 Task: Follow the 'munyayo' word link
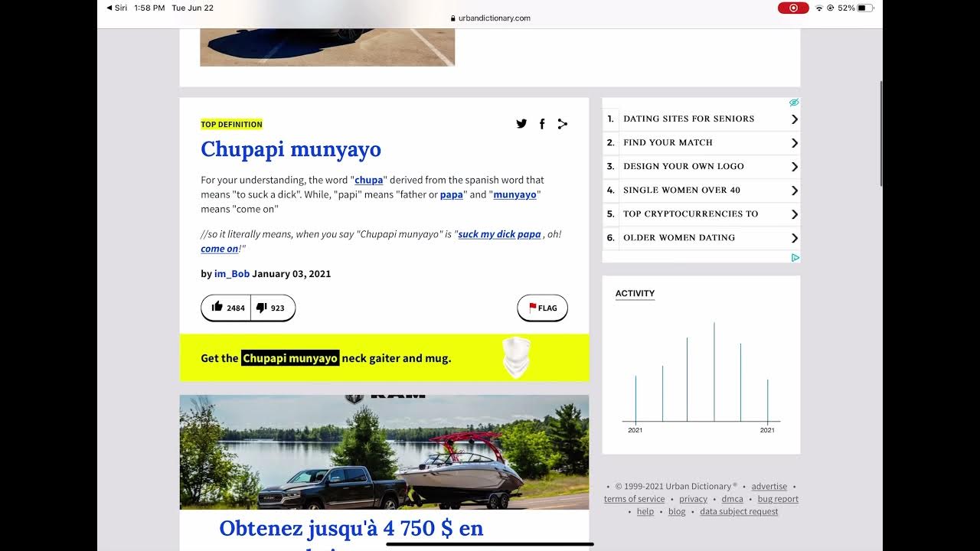pyautogui.click(x=514, y=194)
